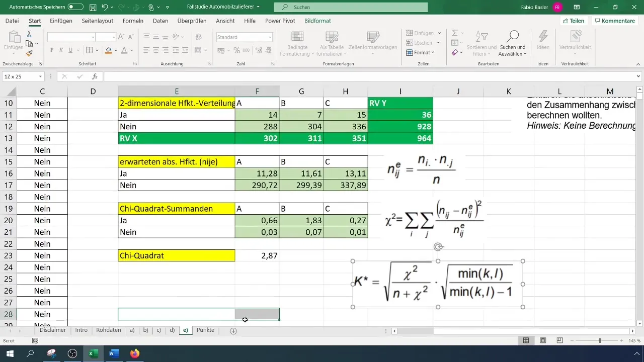Click the percent style icon
644x362 pixels.
tap(236, 50)
